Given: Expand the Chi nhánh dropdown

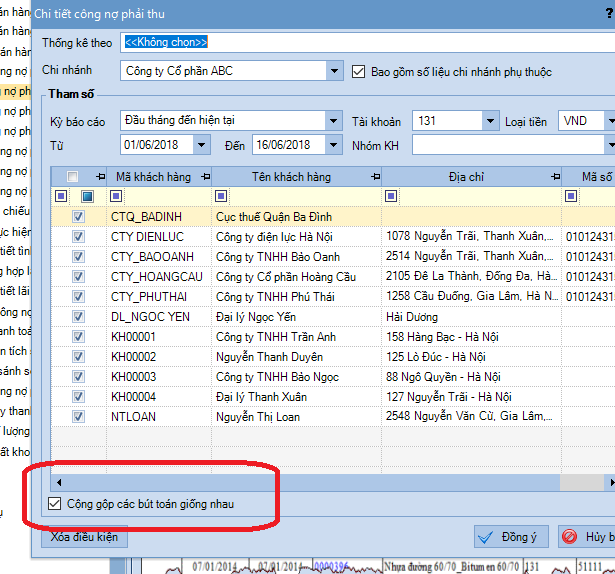Looking at the screenshot, I should 334,72.
